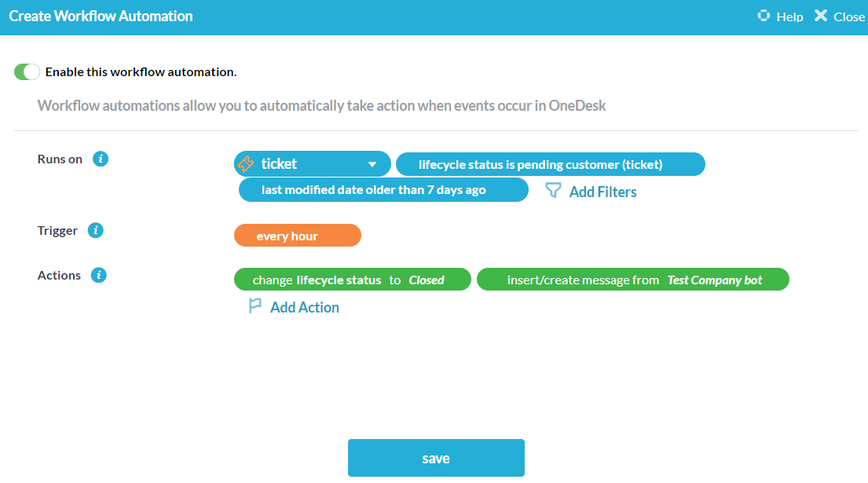Click the X icon to close dialog

click(821, 16)
